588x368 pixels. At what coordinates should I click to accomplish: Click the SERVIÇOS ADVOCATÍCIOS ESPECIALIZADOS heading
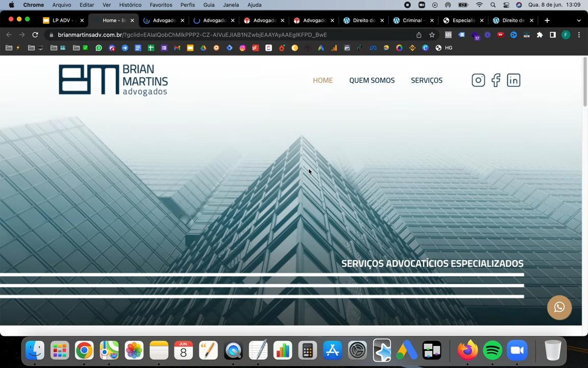click(x=432, y=263)
